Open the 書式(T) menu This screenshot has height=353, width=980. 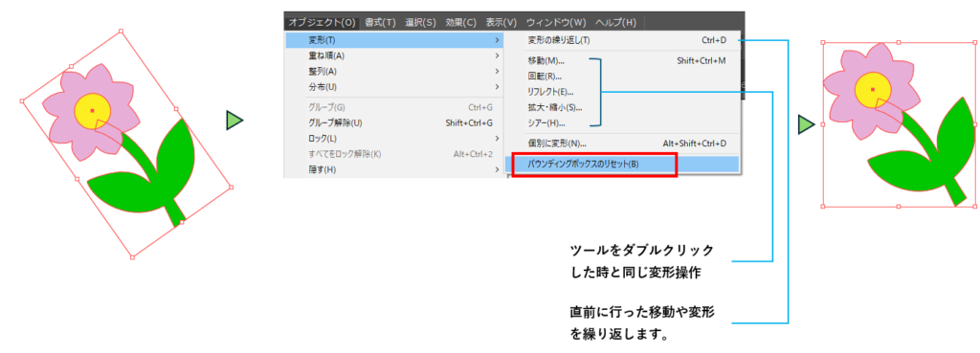coord(381,23)
